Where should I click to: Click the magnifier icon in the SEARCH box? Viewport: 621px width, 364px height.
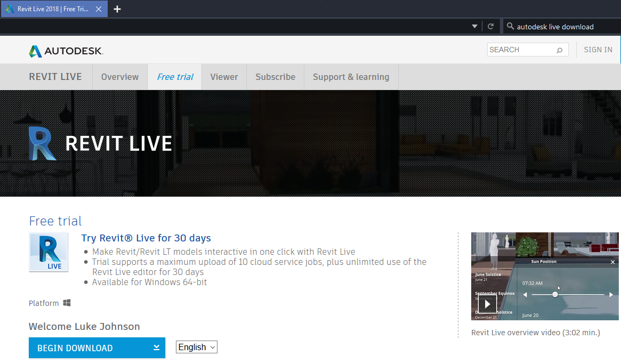click(559, 50)
